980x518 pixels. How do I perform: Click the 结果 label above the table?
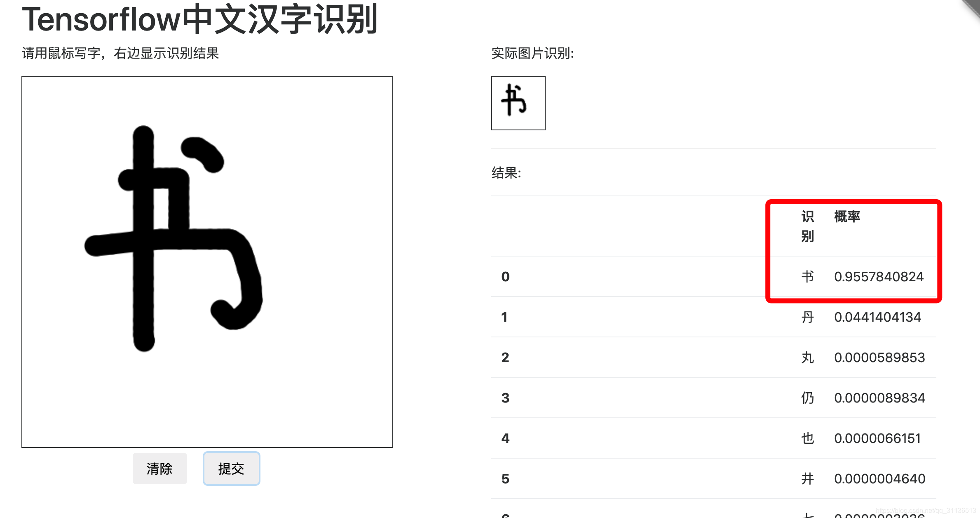[x=506, y=172]
